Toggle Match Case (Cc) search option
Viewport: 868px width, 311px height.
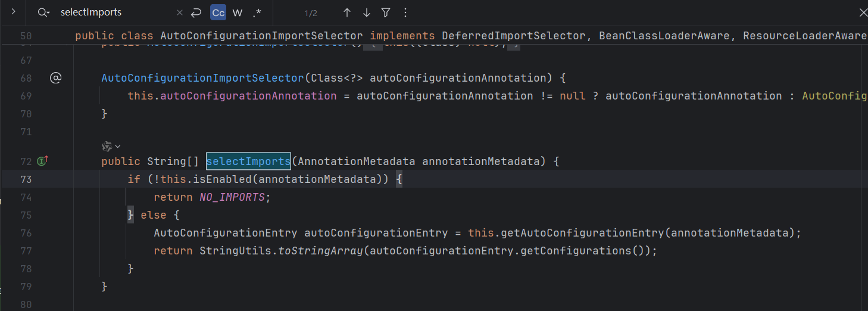pos(218,13)
